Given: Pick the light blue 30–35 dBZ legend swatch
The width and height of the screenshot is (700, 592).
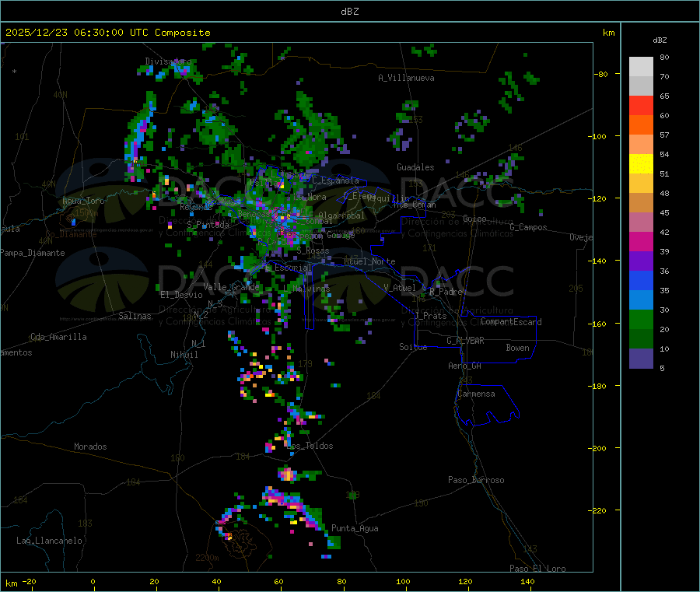Looking at the screenshot, I should [641, 300].
